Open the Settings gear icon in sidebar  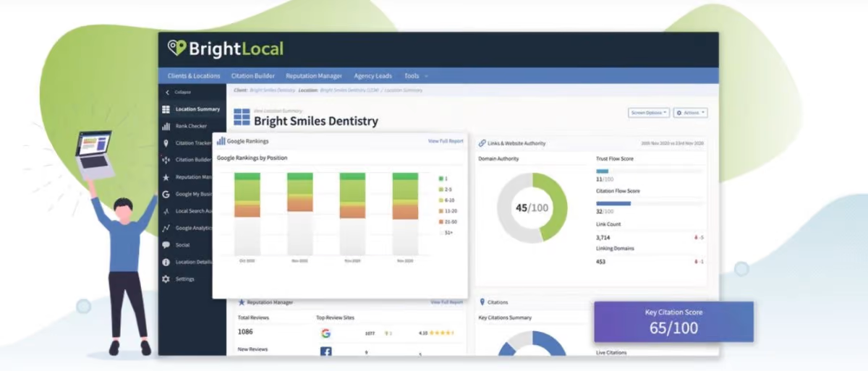166,279
